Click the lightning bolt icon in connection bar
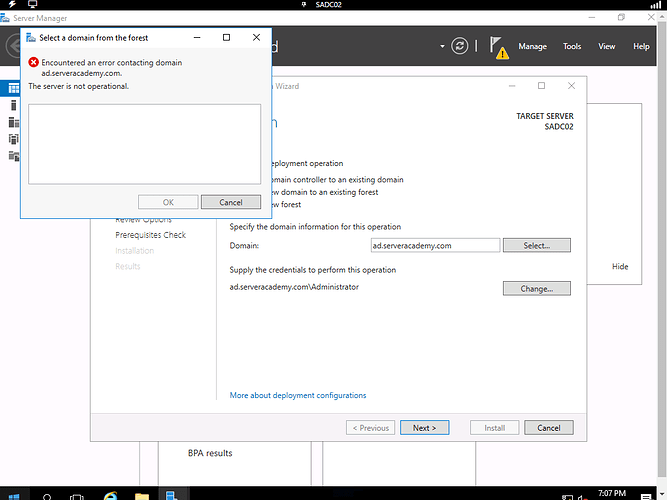The width and height of the screenshot is (667, 500). (x=12, y=4)
